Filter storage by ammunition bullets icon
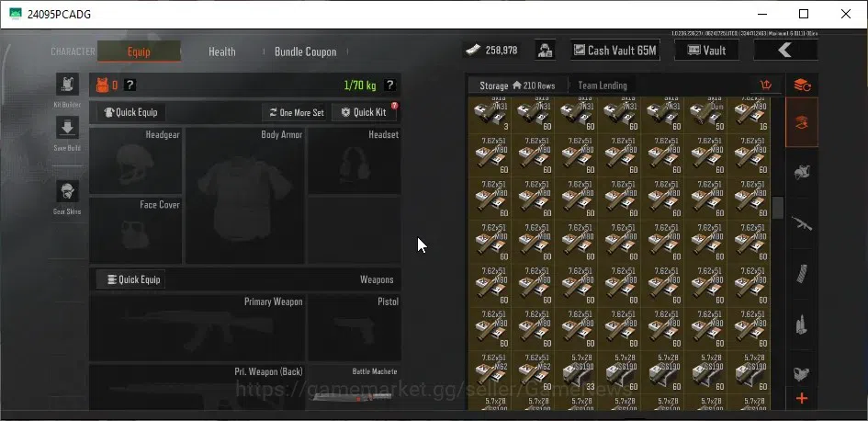Screen dimensions: 868x421 [x=802, y=324]
